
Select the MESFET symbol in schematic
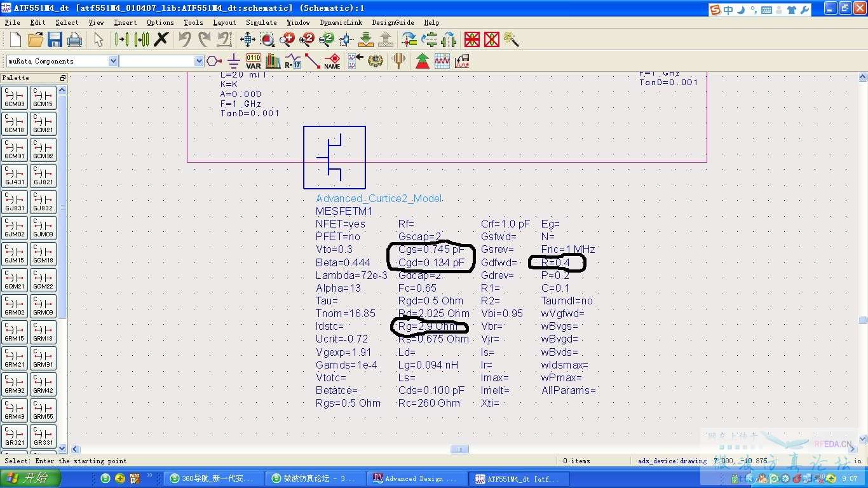pyautogui.click(x=334, y=157)
